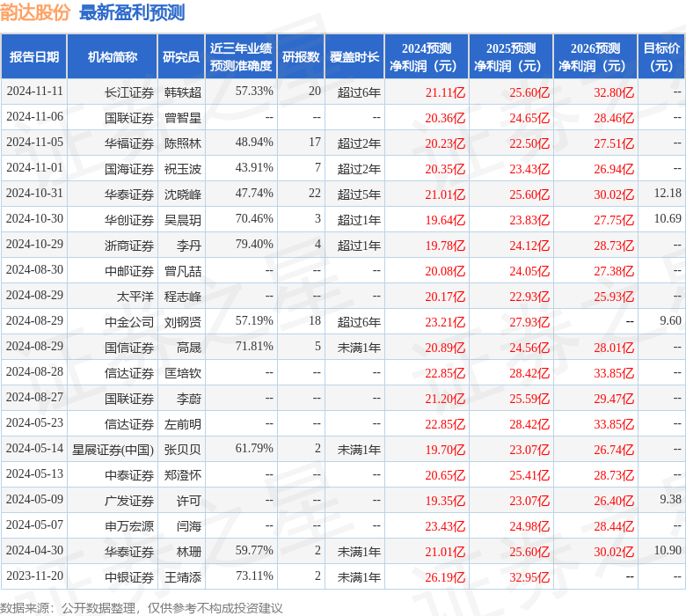Click accuracy value 48.94%
This screenshot has width=686, height=616.
254,143
